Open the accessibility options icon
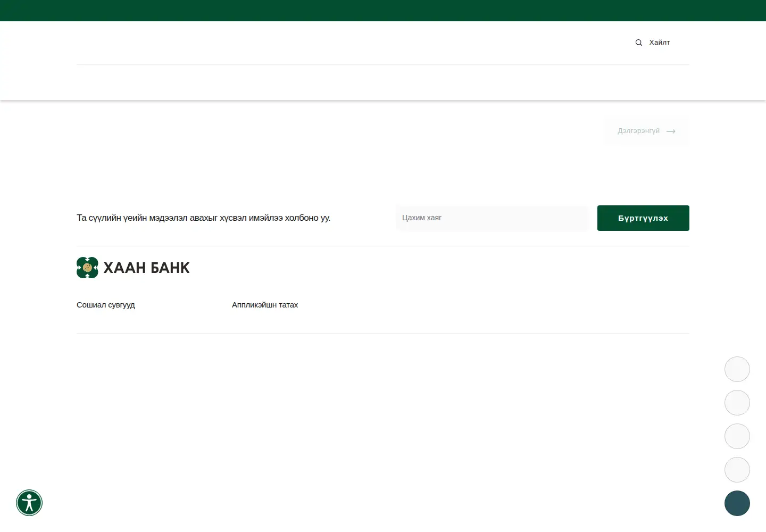Screen dimensions: 766x532 [29, 503]
